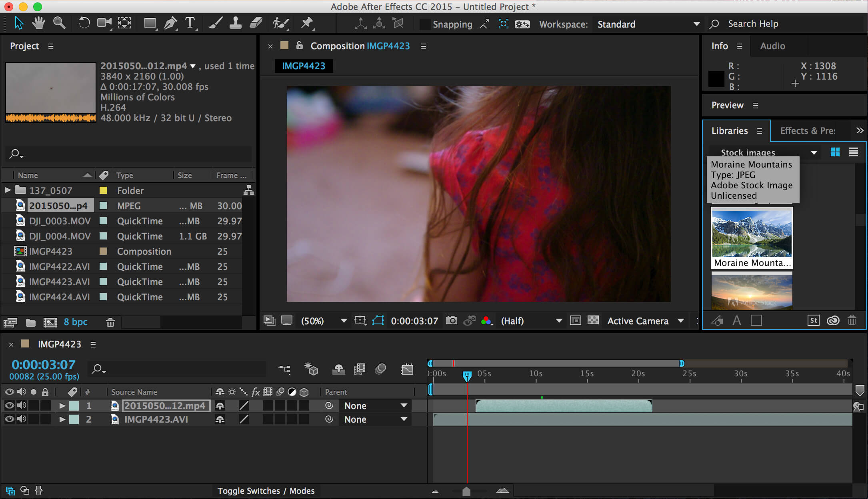Open the Active Camera view dropdown

point(645,321)
